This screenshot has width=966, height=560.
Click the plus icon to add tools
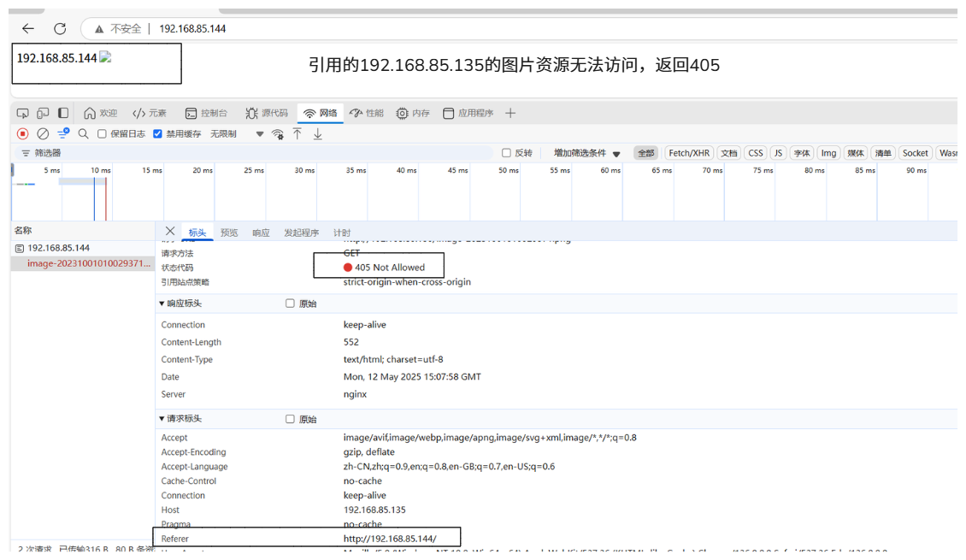click(510, 114)
